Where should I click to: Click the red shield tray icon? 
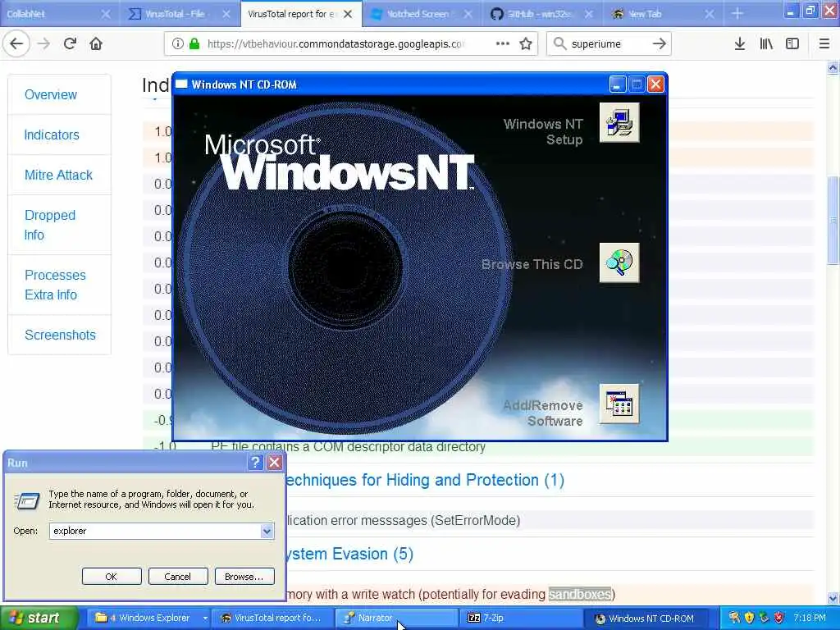[779, 618]
